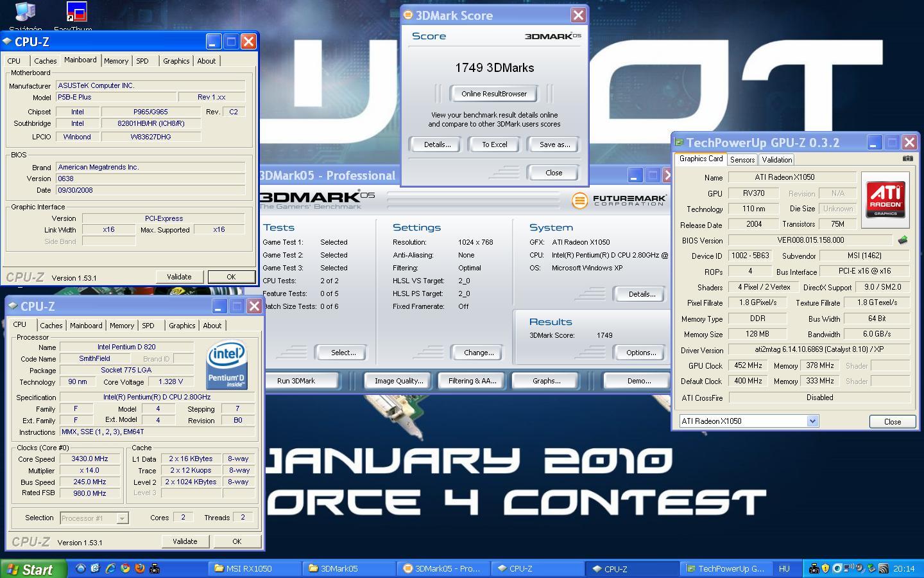Click Core Speed 3430.0 MHz value
Image resolution: width=924 pixels, height=578 pixels.
tap(90, 459)
